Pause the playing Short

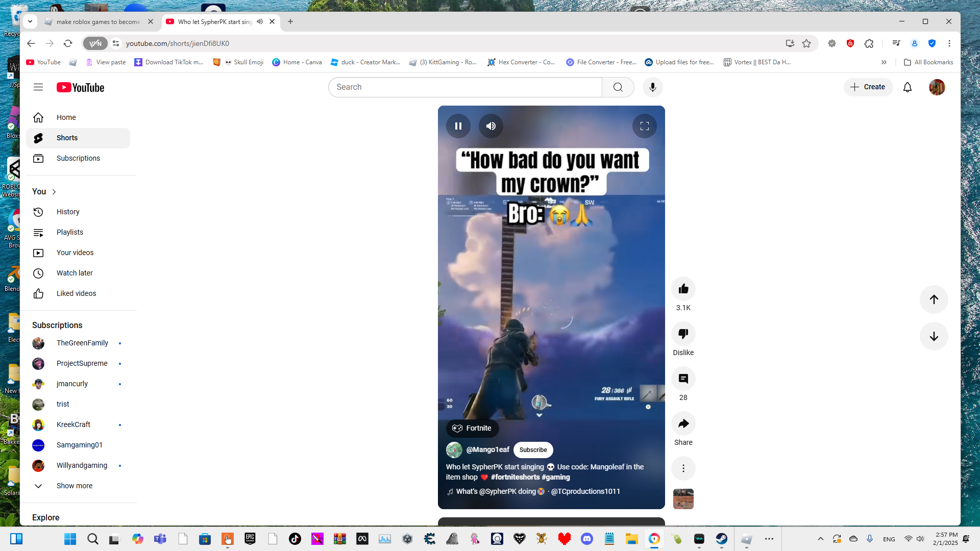pyautogui.click(x=458, y=126)
